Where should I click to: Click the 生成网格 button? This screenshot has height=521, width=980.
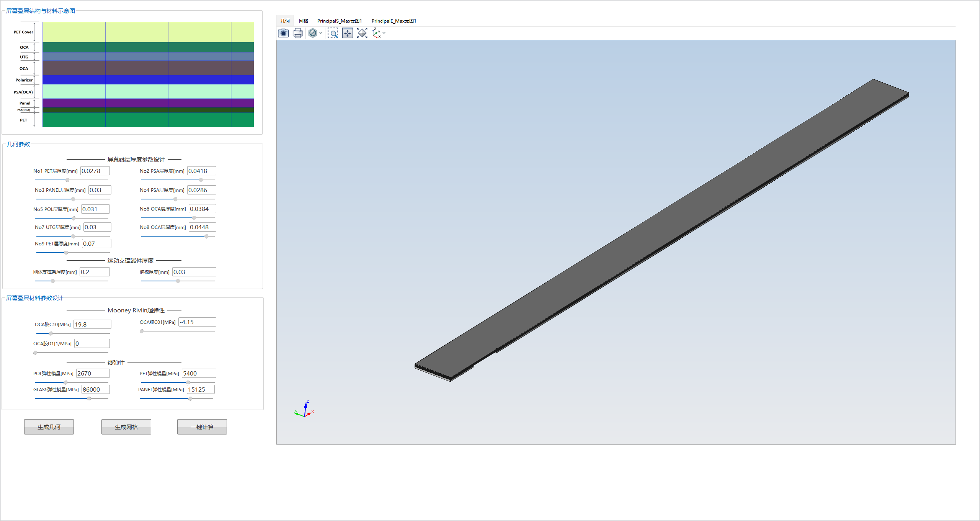pos(128,427)
